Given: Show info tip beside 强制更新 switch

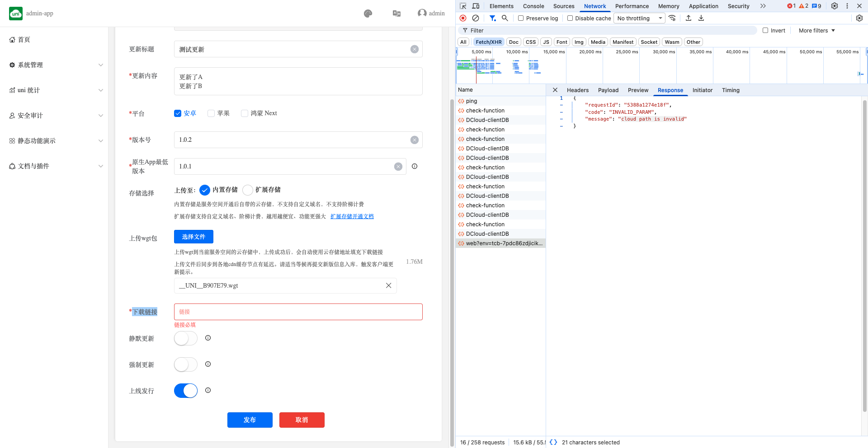Looking at the screenshot, I should 208,364.
